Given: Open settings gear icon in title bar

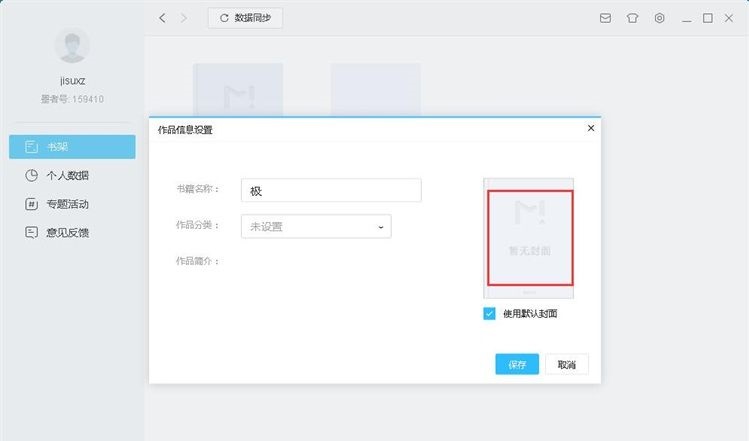Looking at the screenshot, I should point(660,18).
